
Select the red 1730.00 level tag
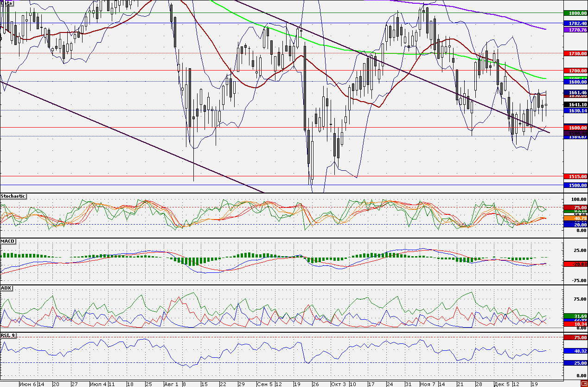(575, 54)
